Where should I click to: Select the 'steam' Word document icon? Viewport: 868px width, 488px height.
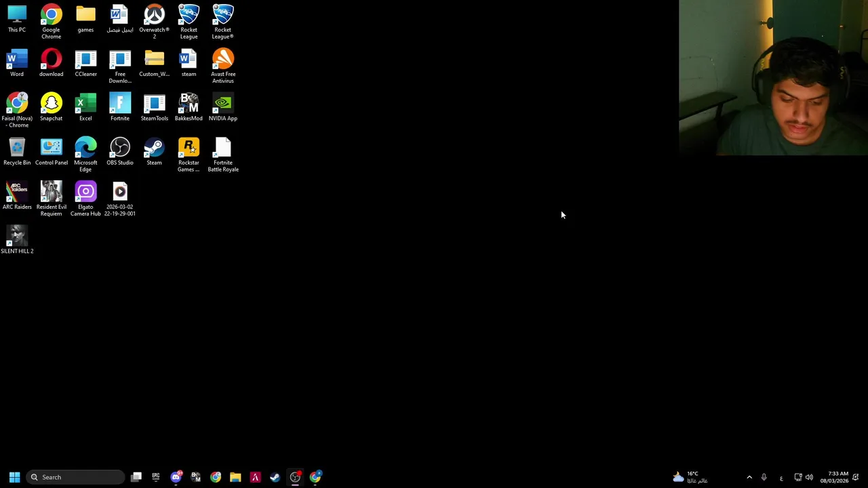pos(189,63)
